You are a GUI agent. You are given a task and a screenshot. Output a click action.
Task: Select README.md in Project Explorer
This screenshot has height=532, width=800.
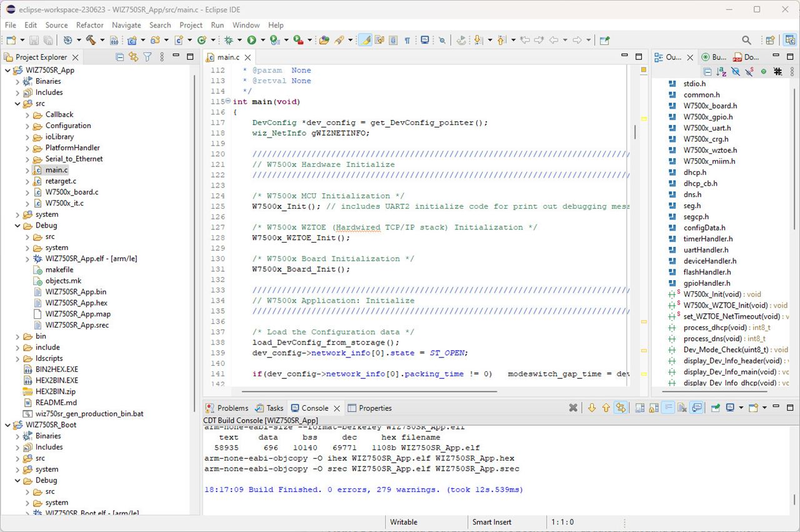pos(56,403)
